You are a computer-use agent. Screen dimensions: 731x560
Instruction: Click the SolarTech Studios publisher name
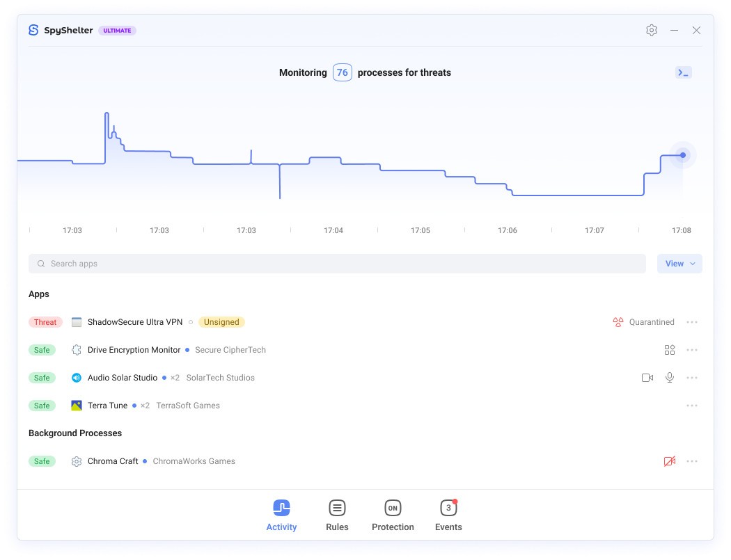tap(221, 378)
